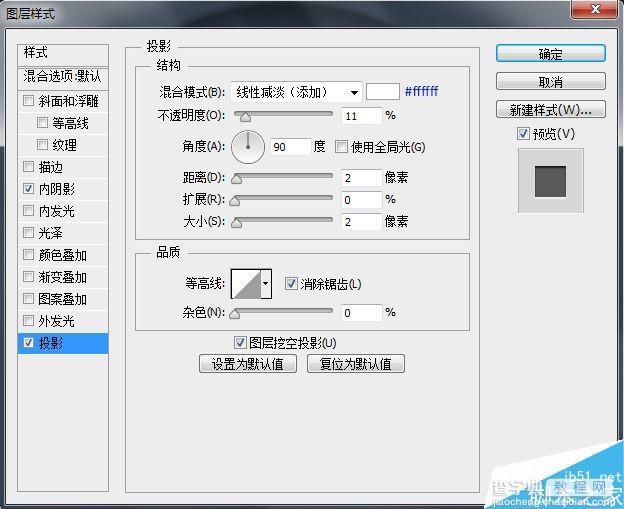Viewport: 624px width, 509px height.
Task: Click 设置为默认值 button
Action: 248,364
